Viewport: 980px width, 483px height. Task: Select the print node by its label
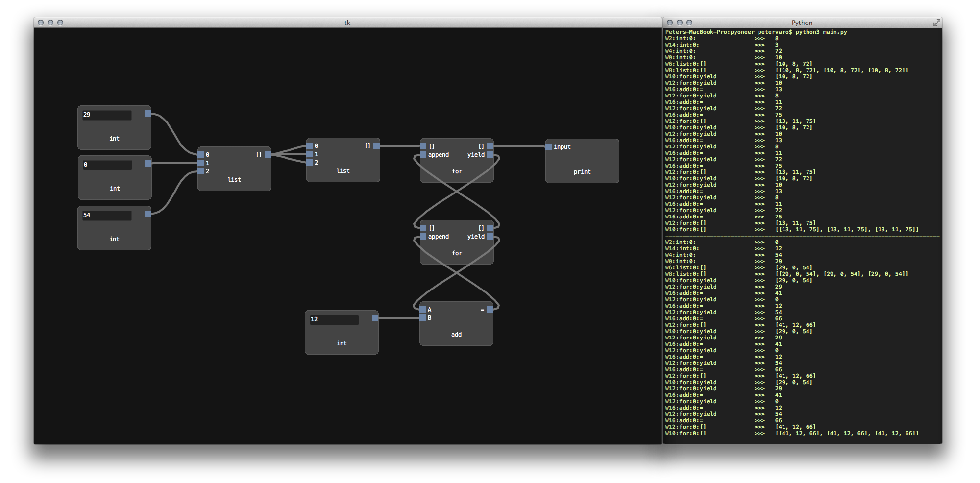point(582,172)
